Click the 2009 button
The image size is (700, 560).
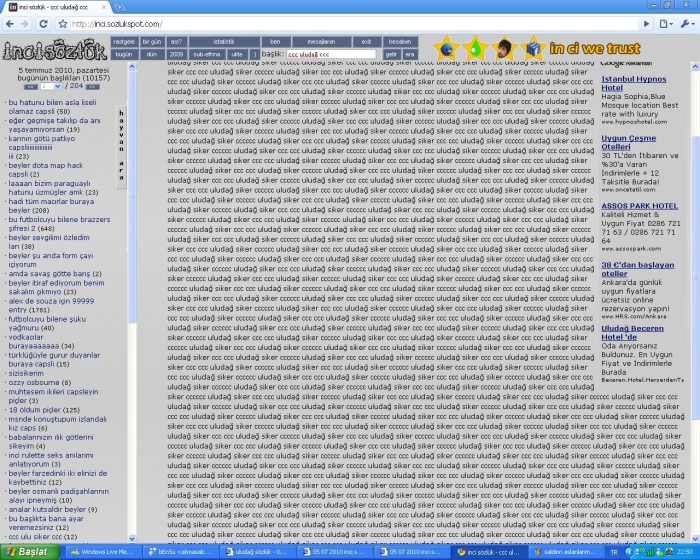pyautogui.click(x=176, y=54)
